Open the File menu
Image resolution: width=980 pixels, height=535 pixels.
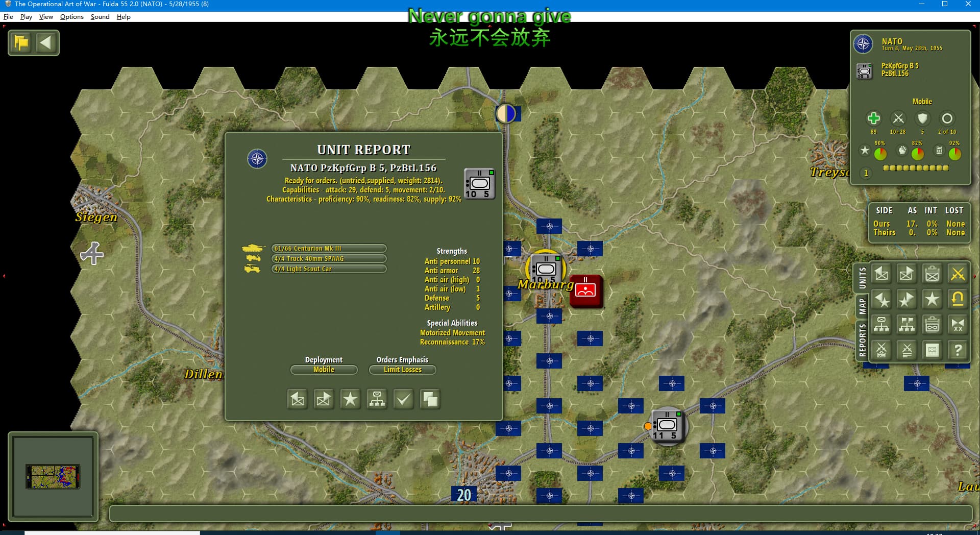click(8, 16)
